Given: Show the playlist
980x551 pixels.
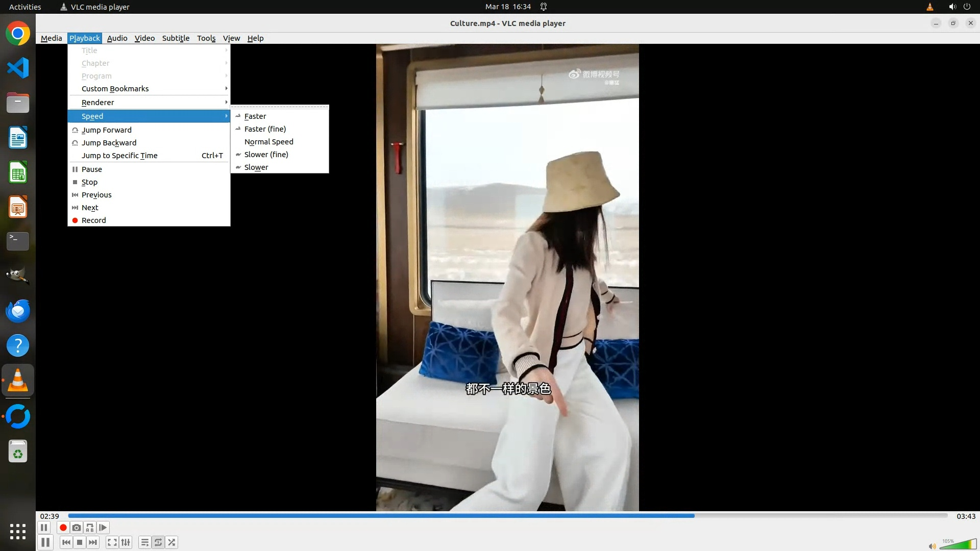Looking at the screenshot, I should (x=145, y=542).
